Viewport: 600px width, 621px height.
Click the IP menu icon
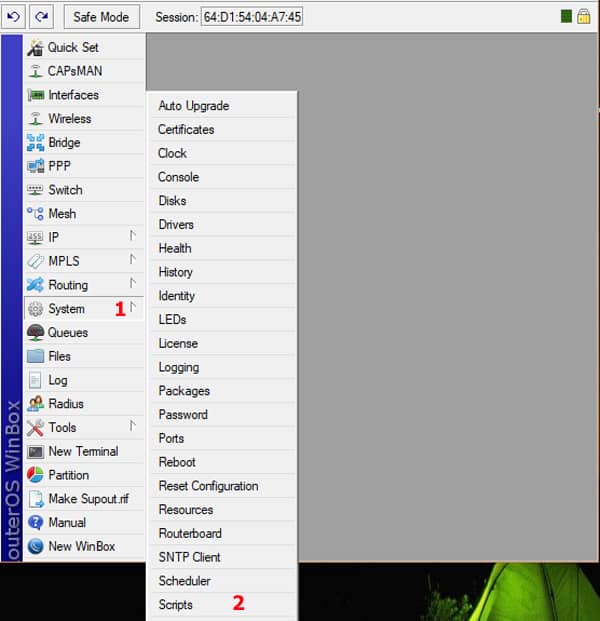[35, 238]
